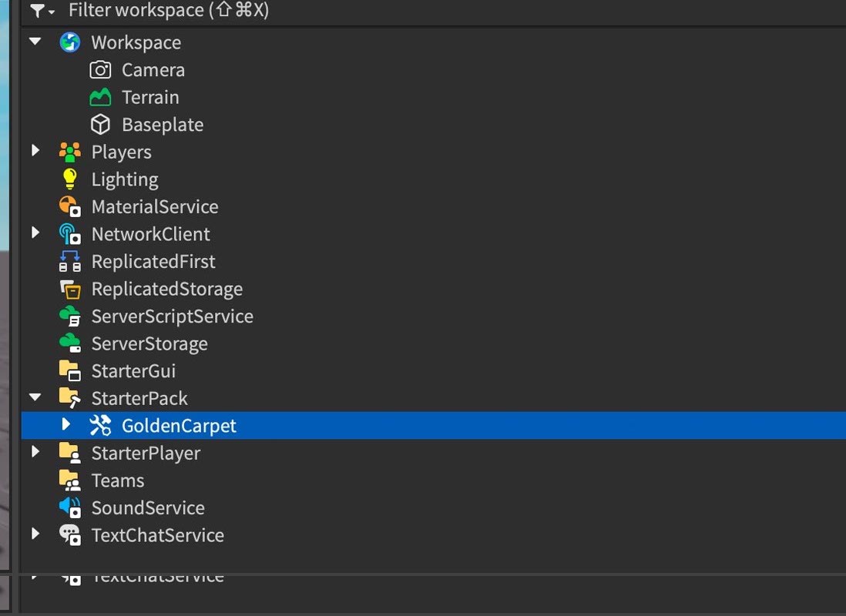
Task: Click the GoldenCarpet tool icon
Action: (x=100, y=426)
